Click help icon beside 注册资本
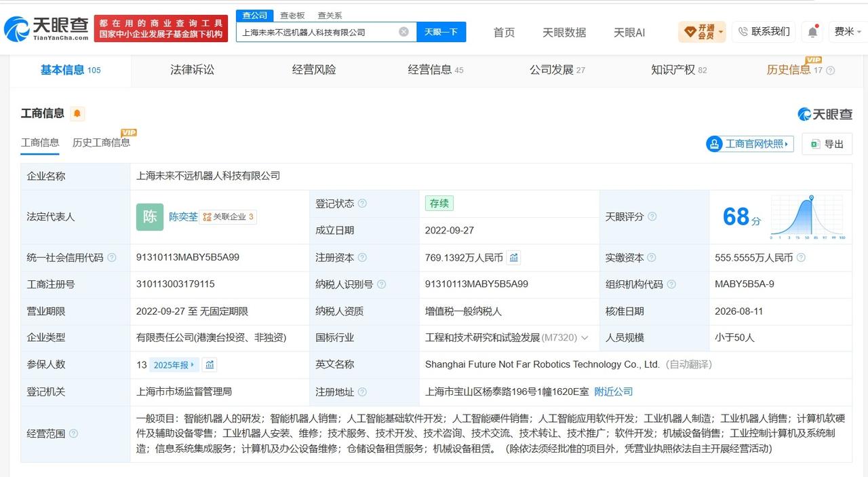Screen dimensions: 868x477 click(362, 258)
